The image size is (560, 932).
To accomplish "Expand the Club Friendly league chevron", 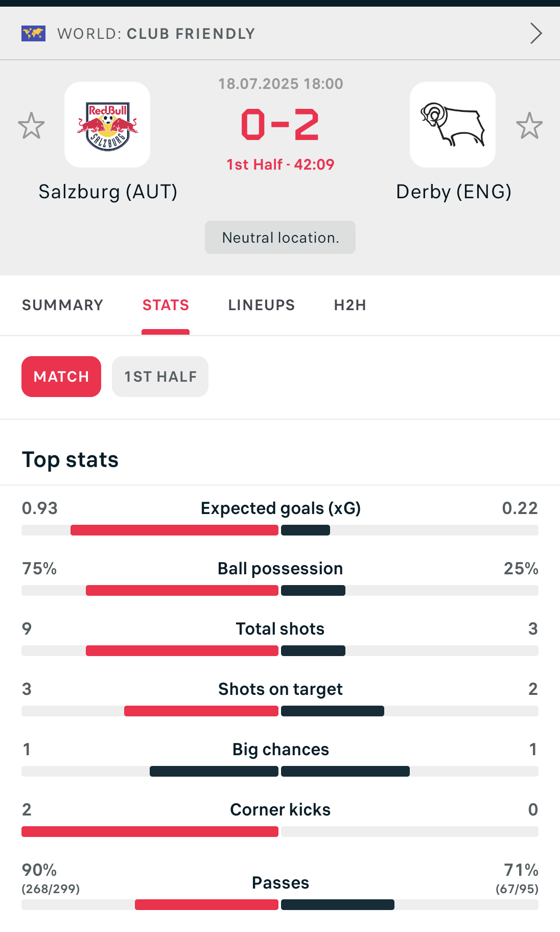I will (x=535, y=34).
